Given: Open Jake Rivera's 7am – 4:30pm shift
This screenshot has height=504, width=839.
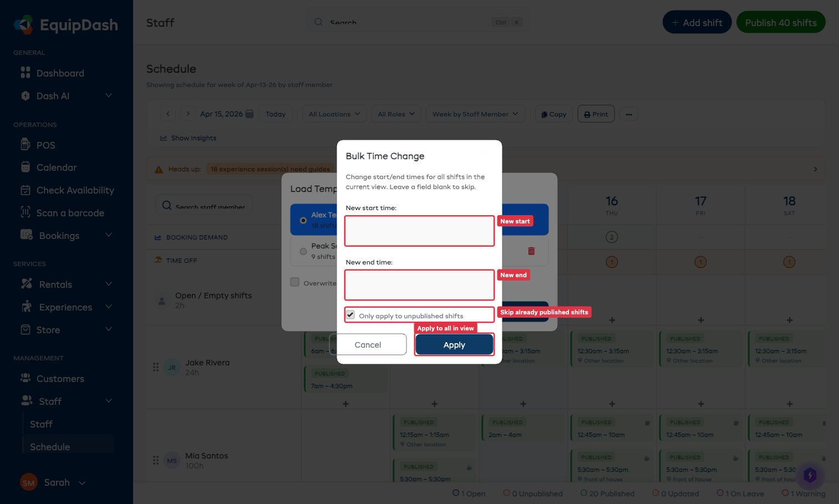Looking at the screenshot, I should 345,380.
